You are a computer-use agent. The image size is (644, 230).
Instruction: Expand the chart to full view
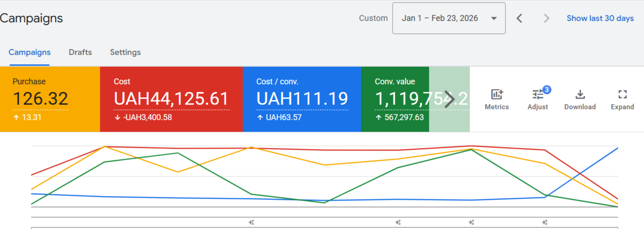(622, 99)
